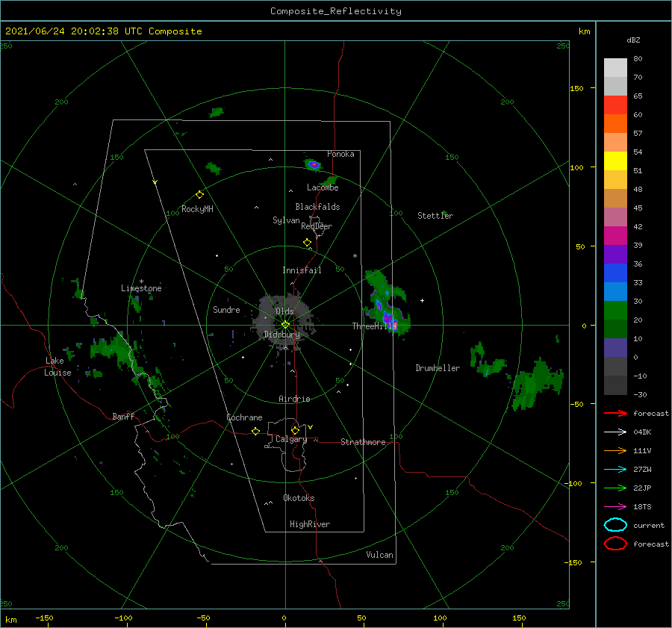Click the Drumheller label

tap(438, 368)
